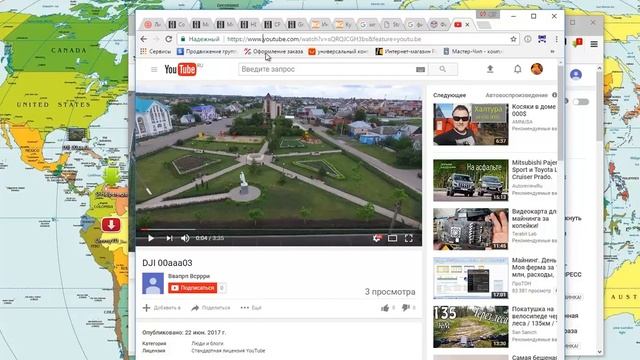640x360 pixels.
Task: Close the active YouTube tab
Action: (467, 25)
